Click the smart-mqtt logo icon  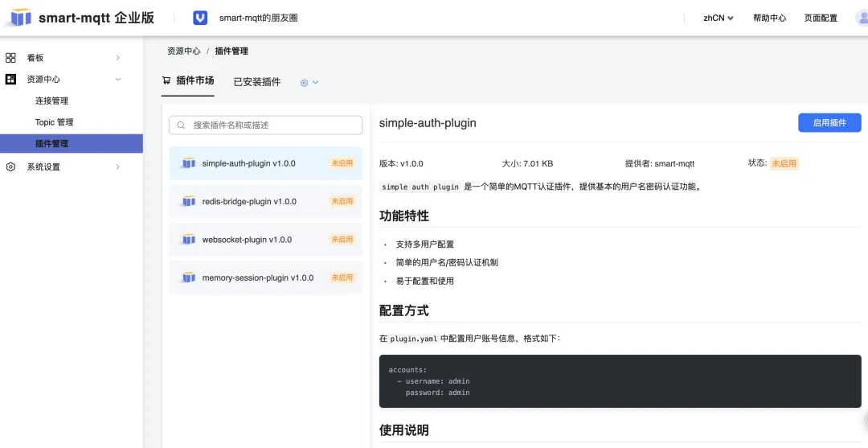click(20, 17)
